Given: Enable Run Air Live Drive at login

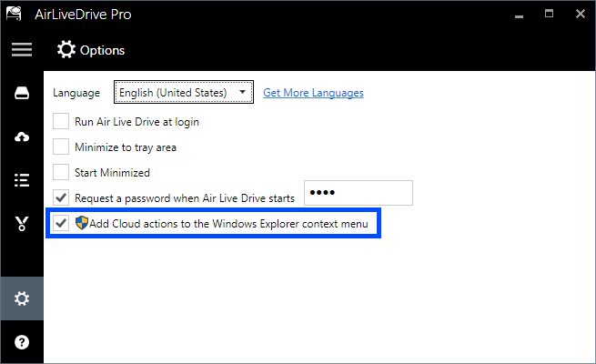Looking at the screenshot, I should (61, 121).
